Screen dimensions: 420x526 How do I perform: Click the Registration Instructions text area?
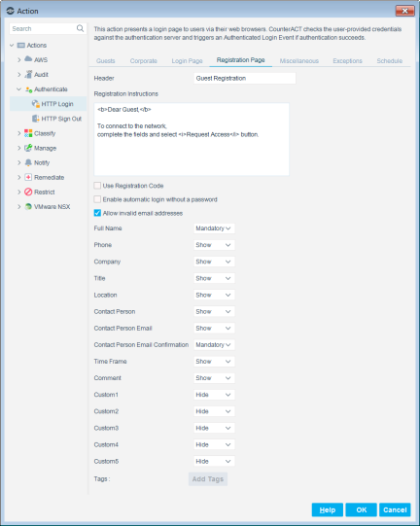coord(192,139)
